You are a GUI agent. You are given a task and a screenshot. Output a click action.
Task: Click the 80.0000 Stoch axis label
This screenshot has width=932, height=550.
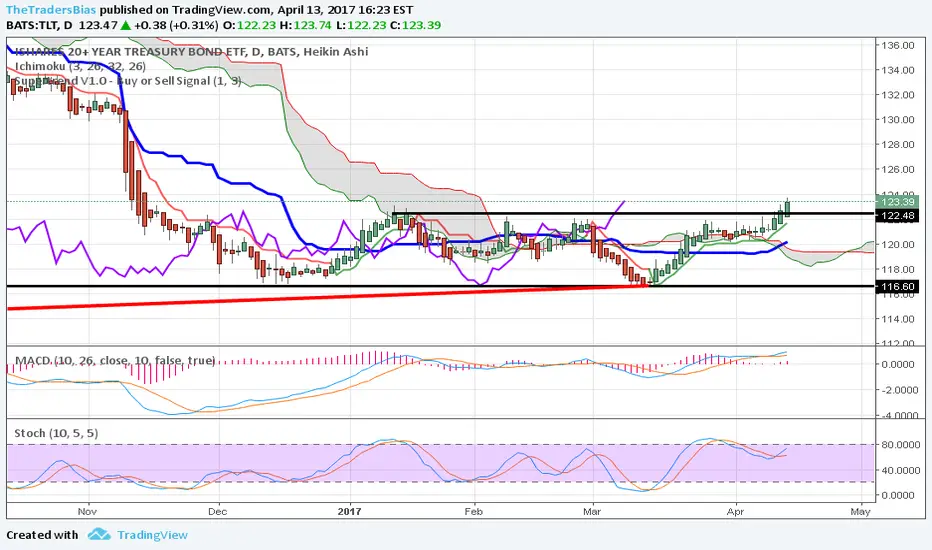point(901,445)
